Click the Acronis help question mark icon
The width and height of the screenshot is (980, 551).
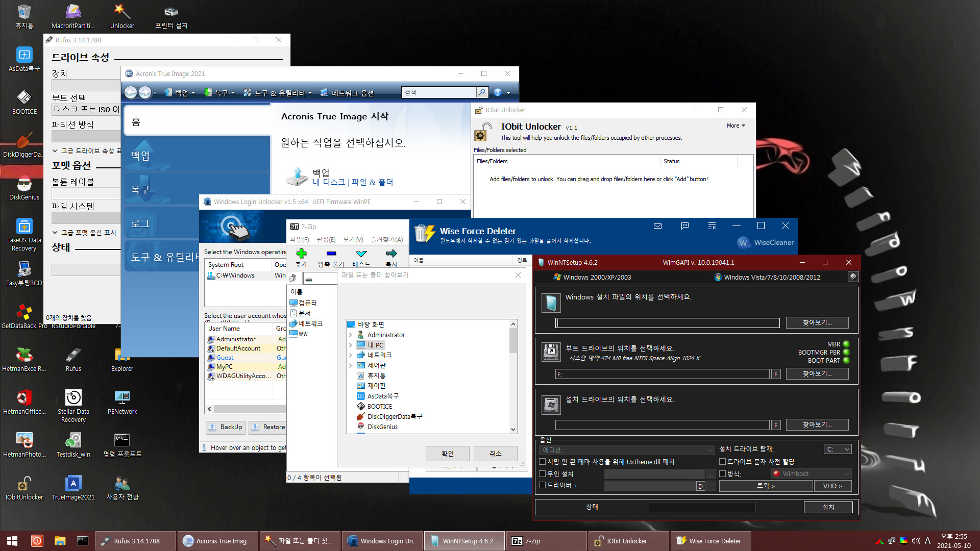[498, 92]
